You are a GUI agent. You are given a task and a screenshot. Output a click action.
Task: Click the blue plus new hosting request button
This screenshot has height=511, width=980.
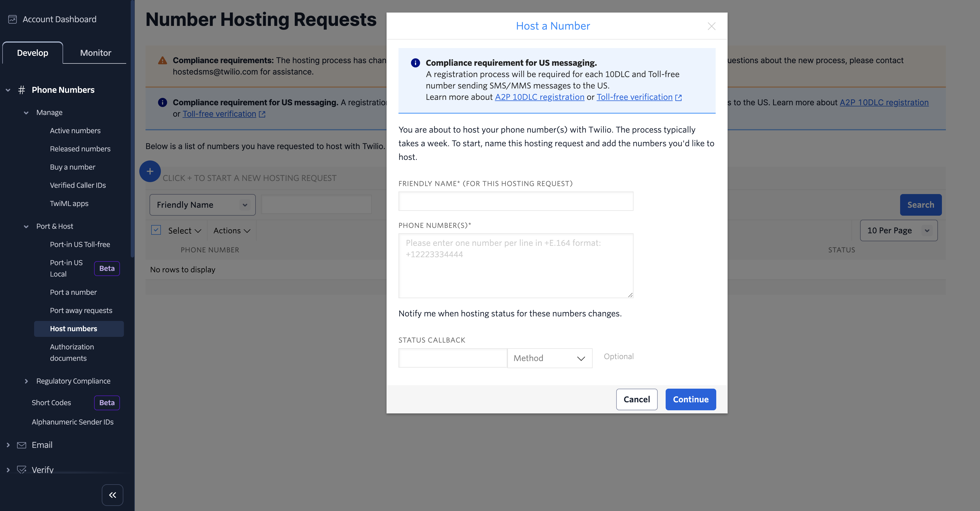click(x=150, y=171)
